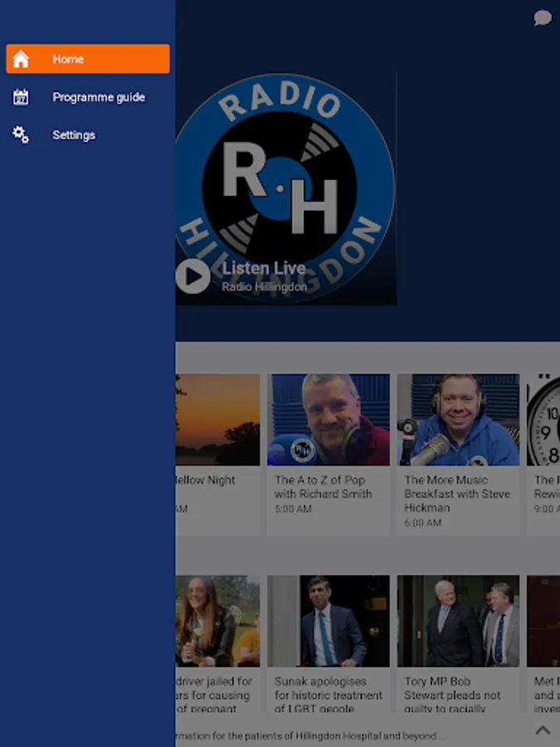Open the woman outdoors news photo
Screen dimensions: 560x747
click(x=217, y=621)
